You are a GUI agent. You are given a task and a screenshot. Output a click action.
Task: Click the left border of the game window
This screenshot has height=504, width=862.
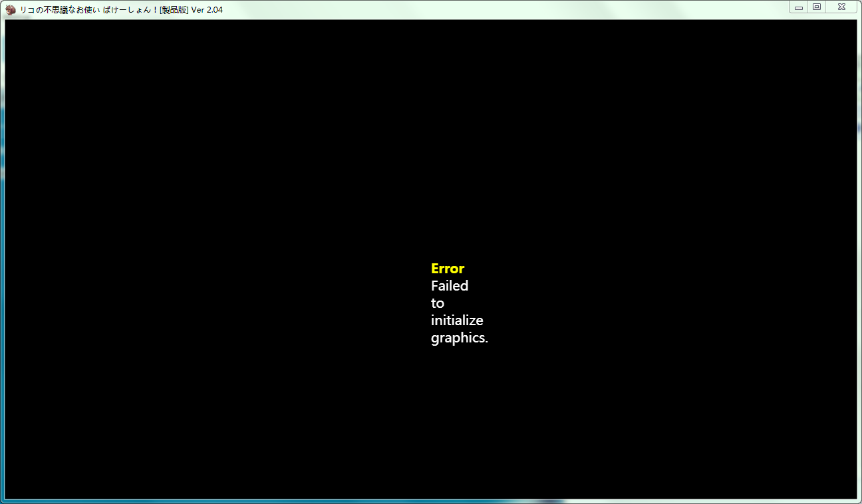coord(2,266)
